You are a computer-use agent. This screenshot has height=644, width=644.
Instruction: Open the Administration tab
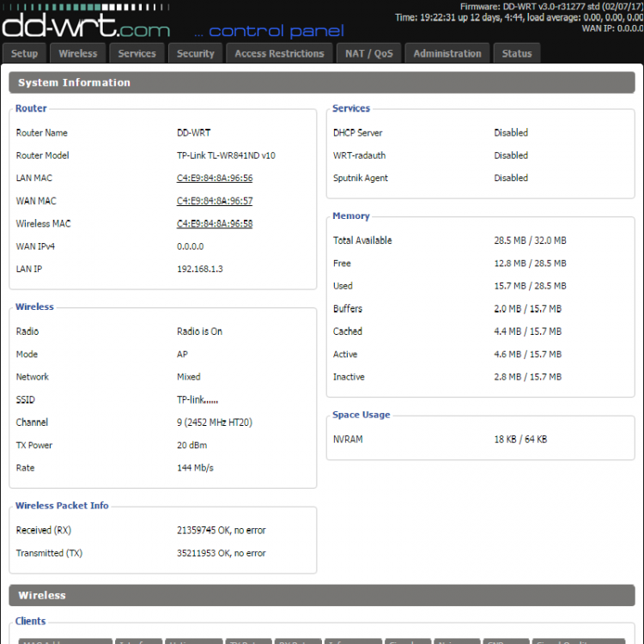tap(447, 53)
